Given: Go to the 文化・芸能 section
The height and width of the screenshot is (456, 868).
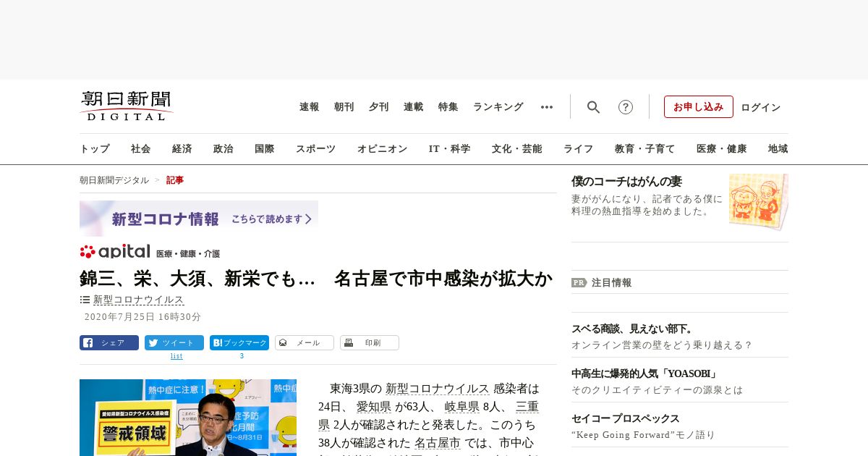Looking at the screenshot, I should pyautogui.click(x=516, y=149).
